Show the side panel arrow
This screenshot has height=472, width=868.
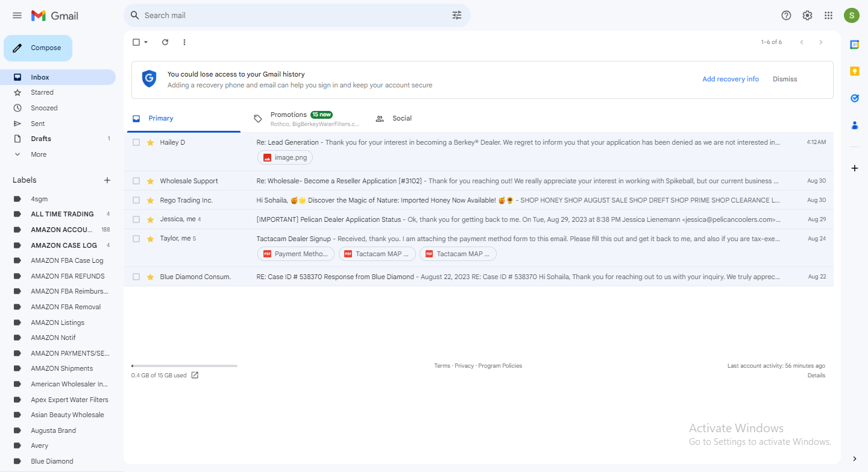[x=854, y=459]
